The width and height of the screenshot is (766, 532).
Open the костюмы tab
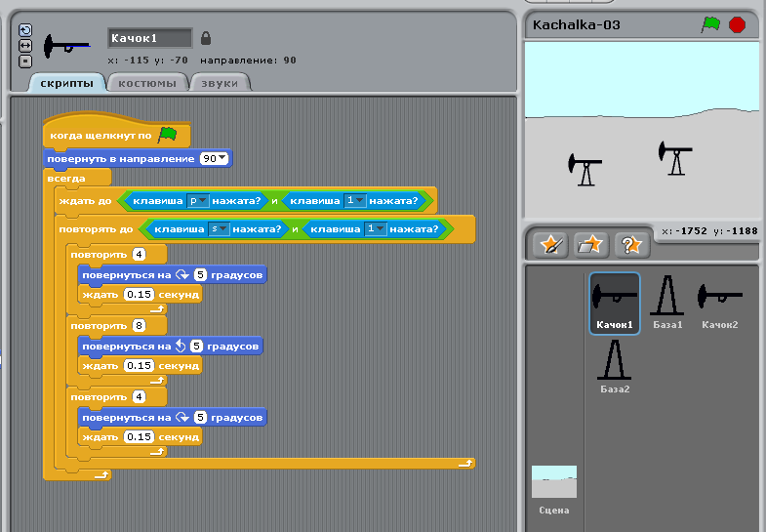click(147, 83)
